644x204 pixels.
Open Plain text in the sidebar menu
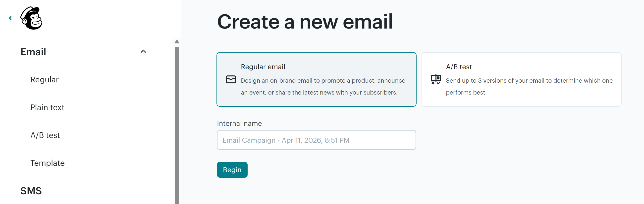47,107
